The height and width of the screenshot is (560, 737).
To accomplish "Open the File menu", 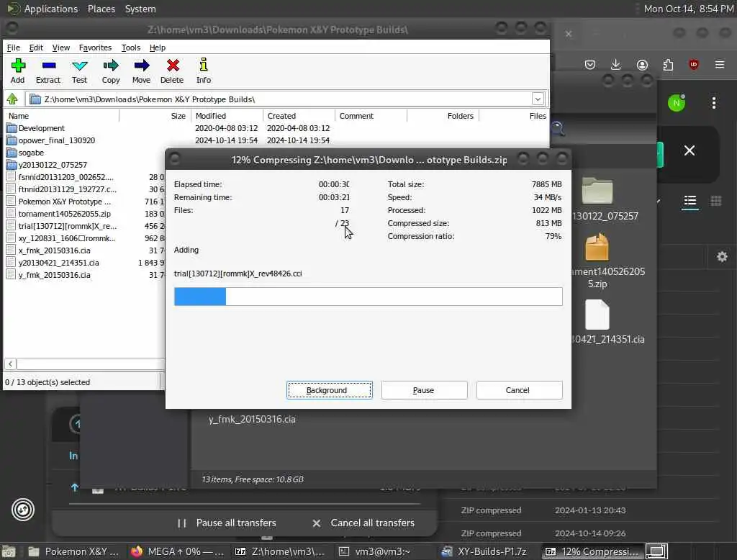I will (x=13, y=48).
